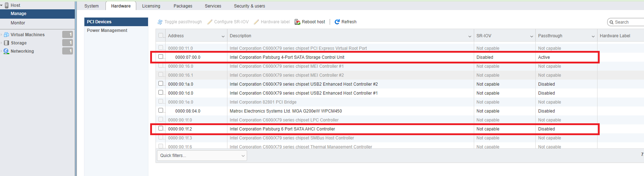
Task: Click LPC Controller row description
Action: click(284, 120)
